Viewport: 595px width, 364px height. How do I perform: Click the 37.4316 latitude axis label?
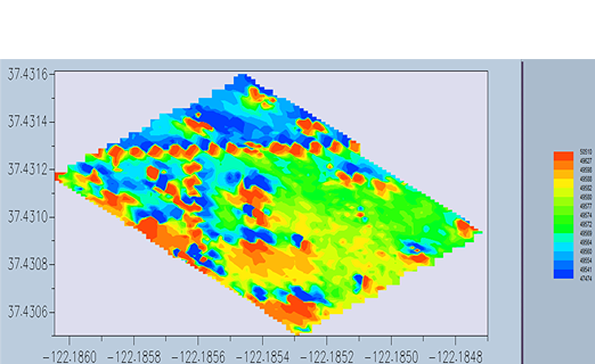coord(27,74)
